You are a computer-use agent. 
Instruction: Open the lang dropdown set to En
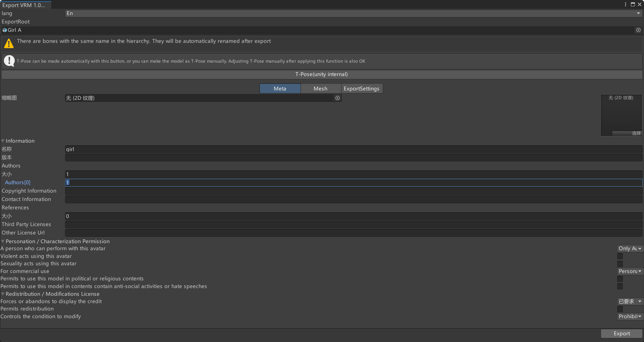click(x=354, y=13)
